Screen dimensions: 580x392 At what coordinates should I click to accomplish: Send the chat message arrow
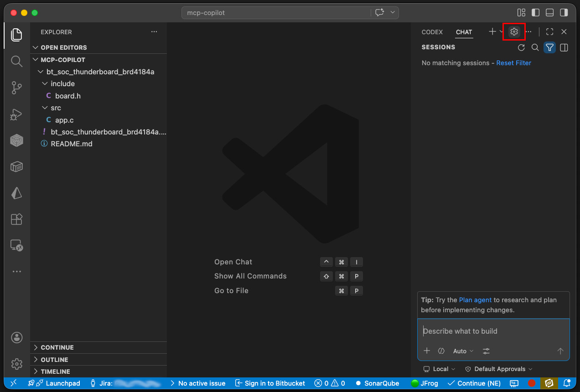pos(560,351)
